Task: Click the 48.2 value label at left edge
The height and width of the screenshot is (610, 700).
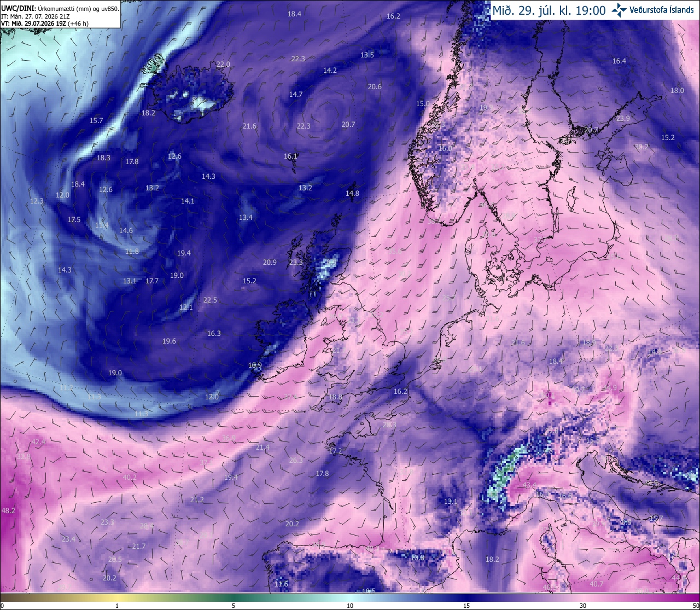Action: coord(8,510)
